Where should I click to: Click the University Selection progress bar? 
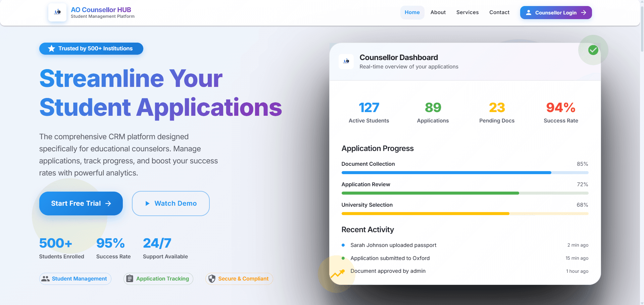pyautogui.click(x=465, y=214)
